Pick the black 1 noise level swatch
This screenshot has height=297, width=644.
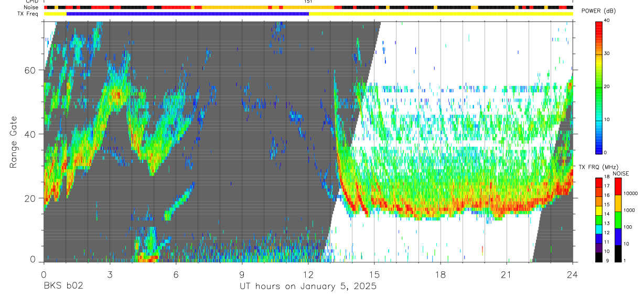(x=617, y=254)
